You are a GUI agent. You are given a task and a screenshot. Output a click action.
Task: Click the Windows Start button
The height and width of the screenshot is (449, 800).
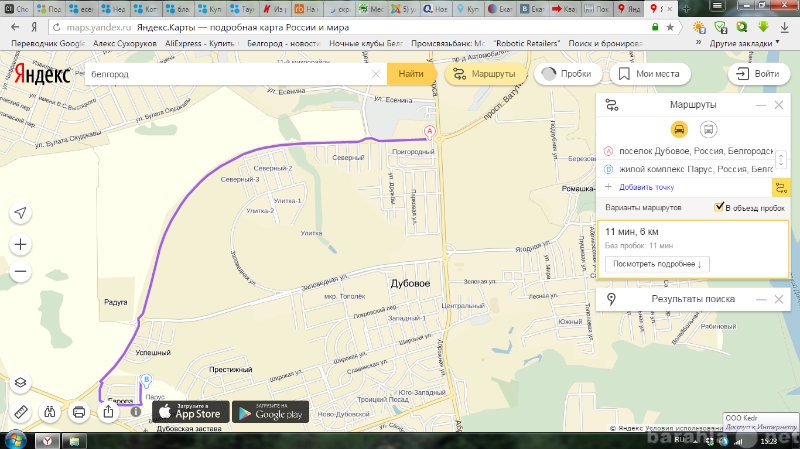[15, 440]
